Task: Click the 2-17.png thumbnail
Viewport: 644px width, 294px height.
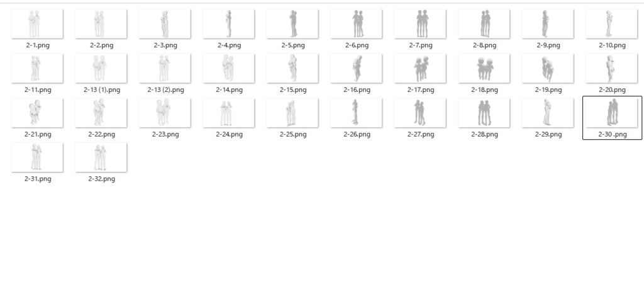Action: coord(421,68)
